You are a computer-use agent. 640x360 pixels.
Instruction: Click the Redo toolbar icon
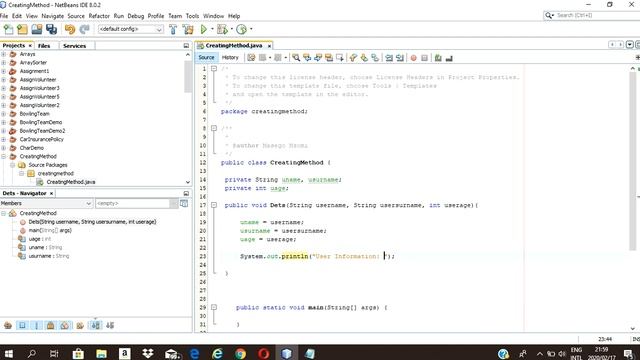pos(84,29)
